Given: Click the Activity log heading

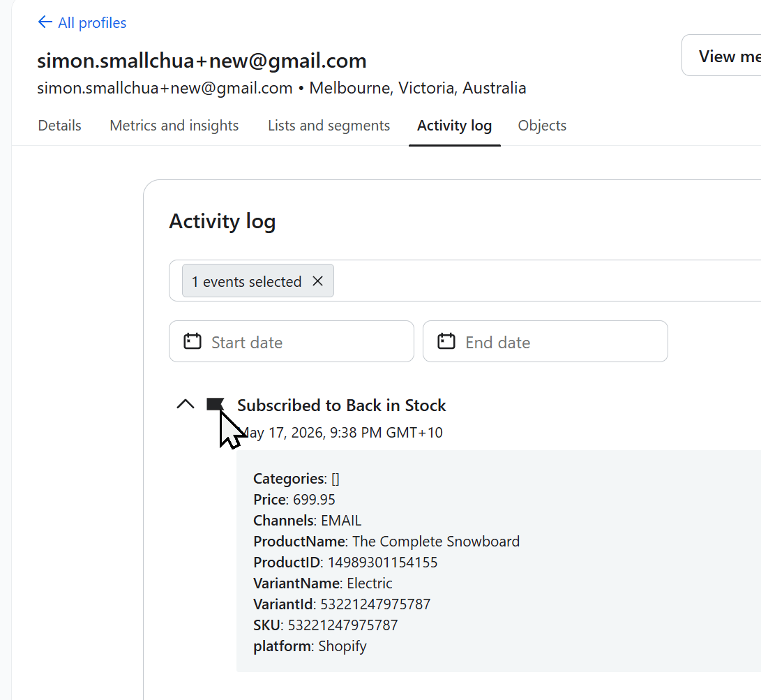Looking at the screenshot, I should click(223, 222).
